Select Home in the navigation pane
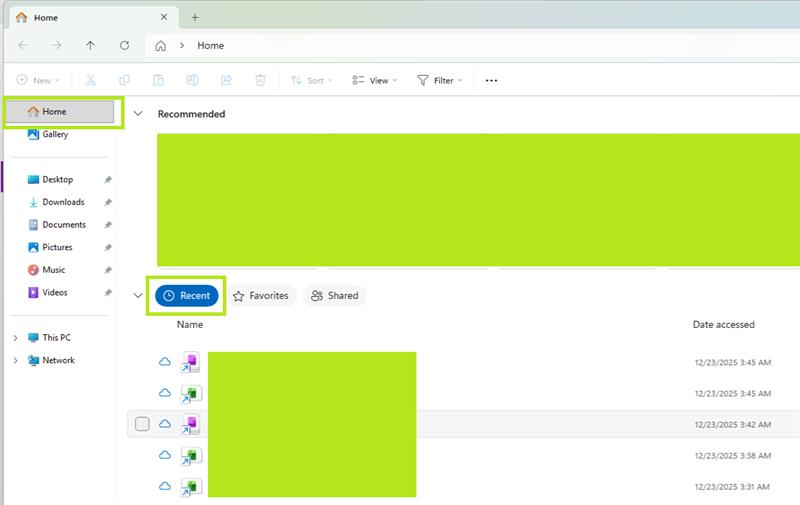 click(x=60, y=111)
